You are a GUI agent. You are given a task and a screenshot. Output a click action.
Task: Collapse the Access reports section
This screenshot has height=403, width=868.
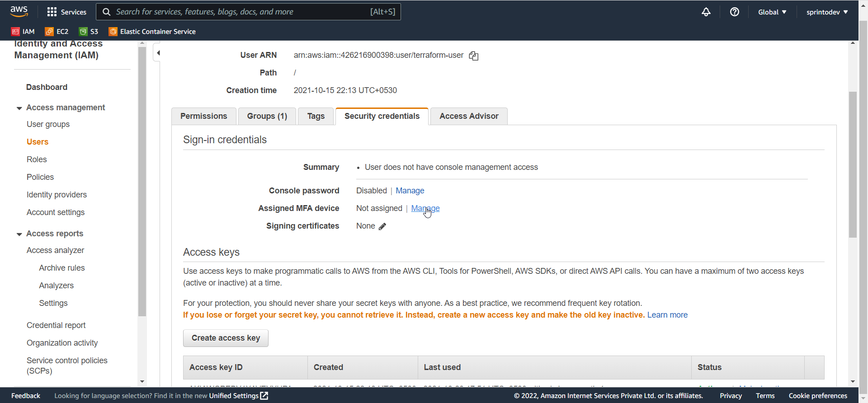coord(19,234)
